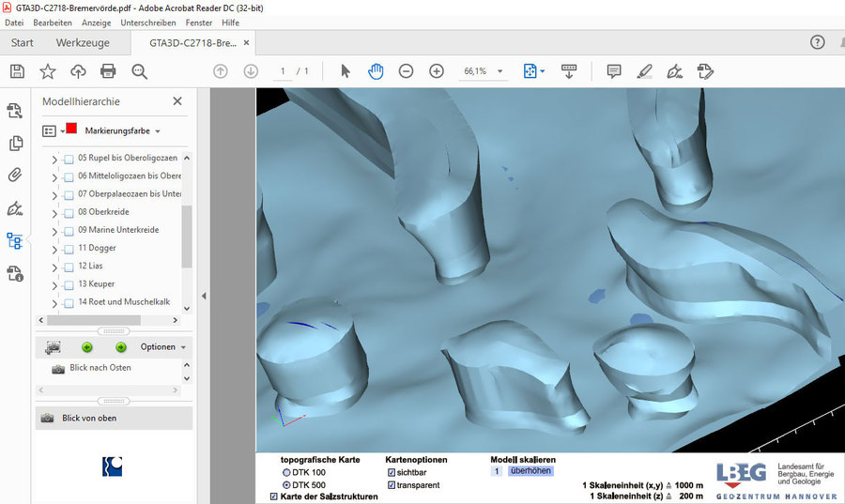Open the Add comment tool
845x504 pixels.
[x=614, y=71]
